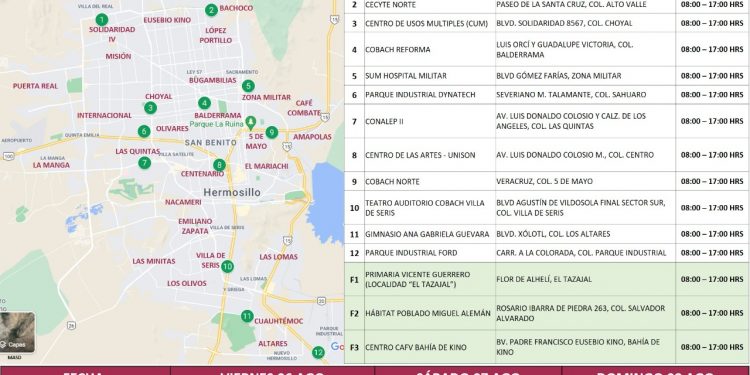Click the EL MARIACHI map label
This screenshot has height=375, width=750.
266,166
